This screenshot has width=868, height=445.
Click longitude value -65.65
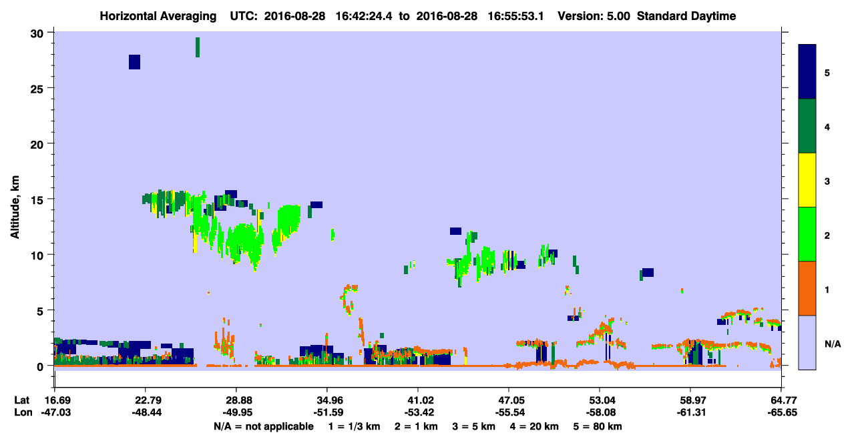pyautogui.click(x=781, y=412)
